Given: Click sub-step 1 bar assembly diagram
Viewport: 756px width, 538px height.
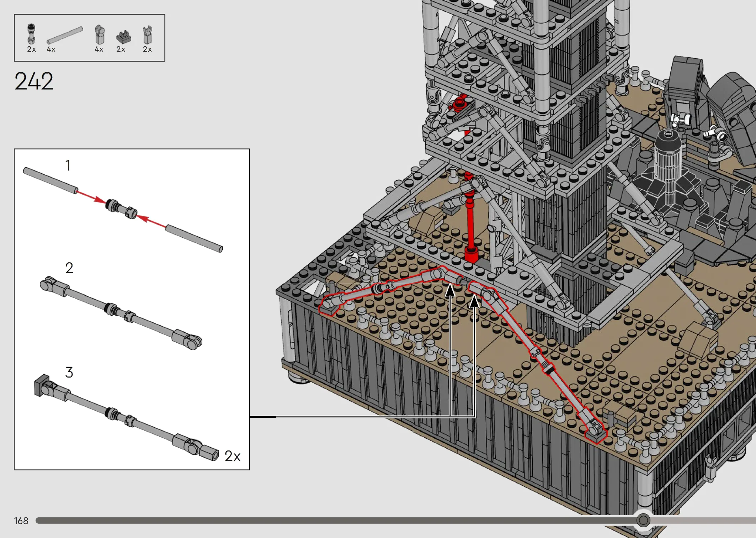Looking at the screenshot, I should 123,210.
